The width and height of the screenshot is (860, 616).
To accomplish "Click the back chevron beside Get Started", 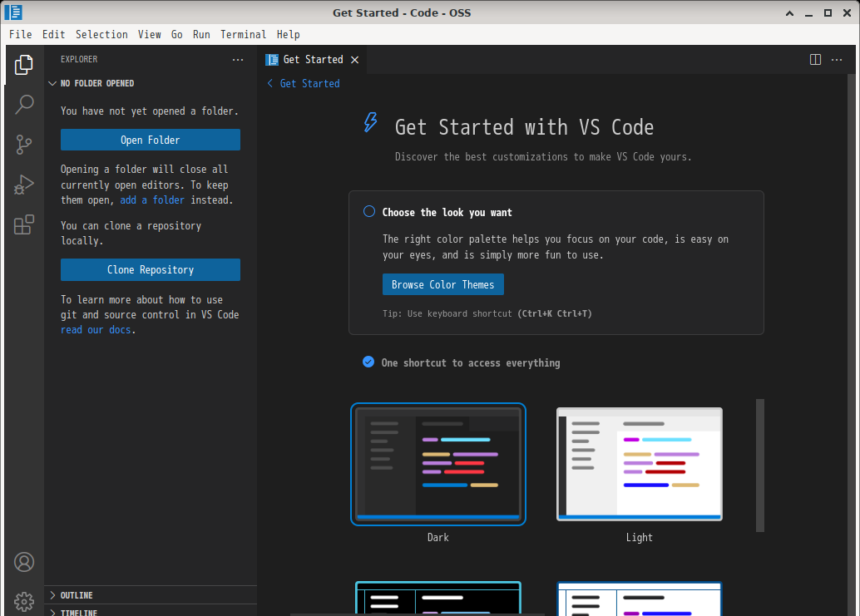I will point(269,83).
